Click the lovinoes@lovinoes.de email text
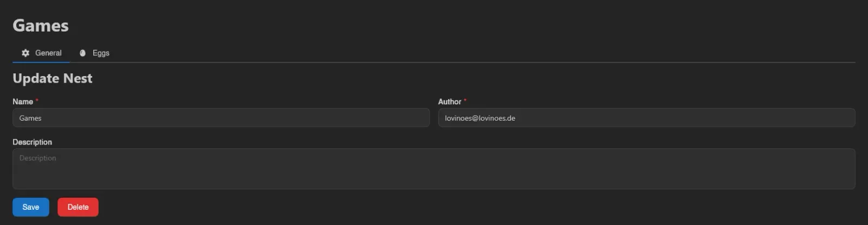868x225 pixels. click(x=480, y=118)
